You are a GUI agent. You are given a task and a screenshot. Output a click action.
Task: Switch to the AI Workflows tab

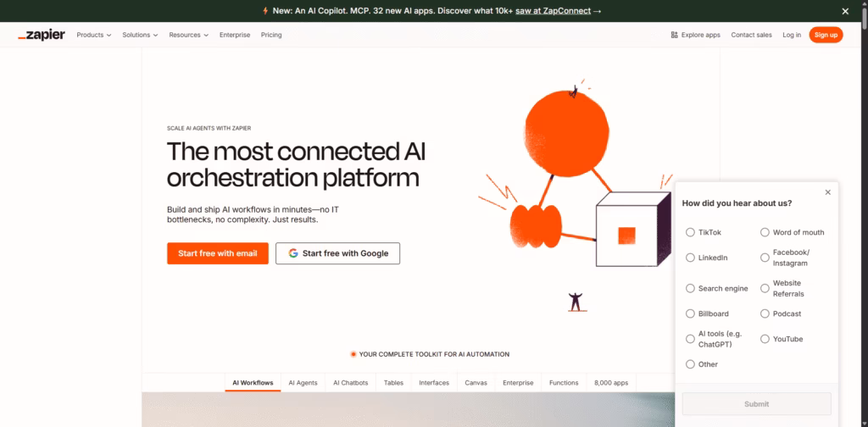pyautogui.click(x=253, y=383)
